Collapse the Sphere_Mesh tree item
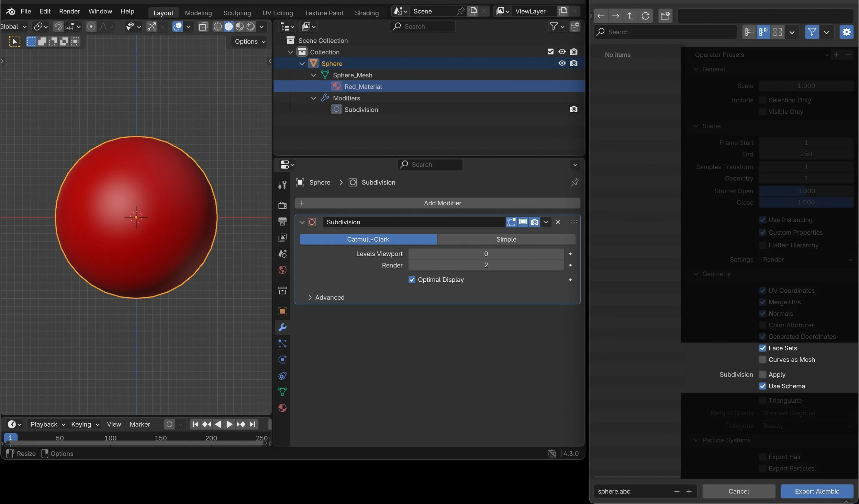The image size is (859, 504). (x=313, y=75)
